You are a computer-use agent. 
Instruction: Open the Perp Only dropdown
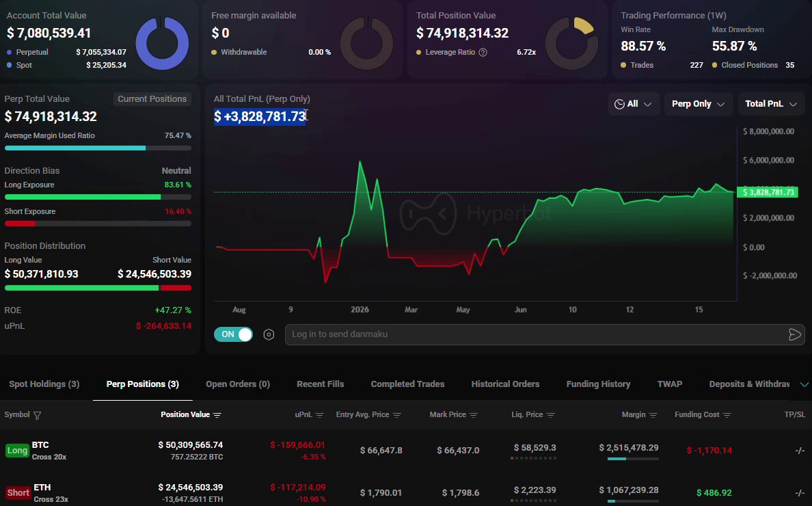click(698, 104)
